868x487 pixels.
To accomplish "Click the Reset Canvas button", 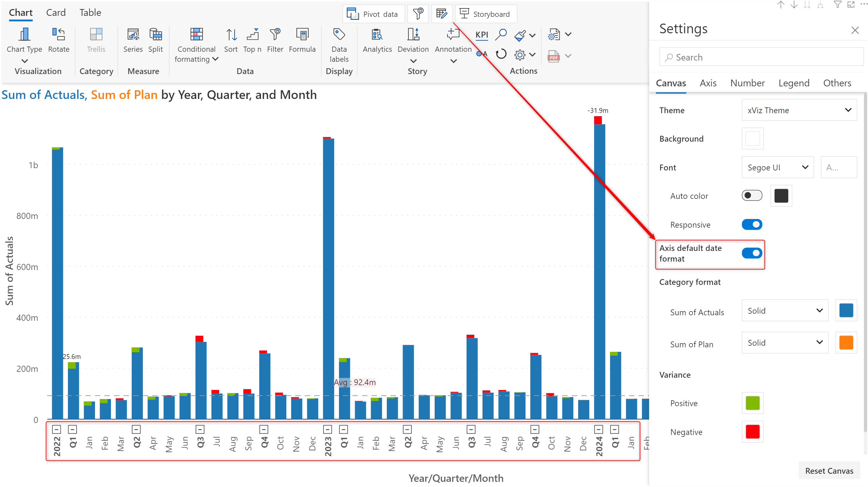I will (829, 471).
